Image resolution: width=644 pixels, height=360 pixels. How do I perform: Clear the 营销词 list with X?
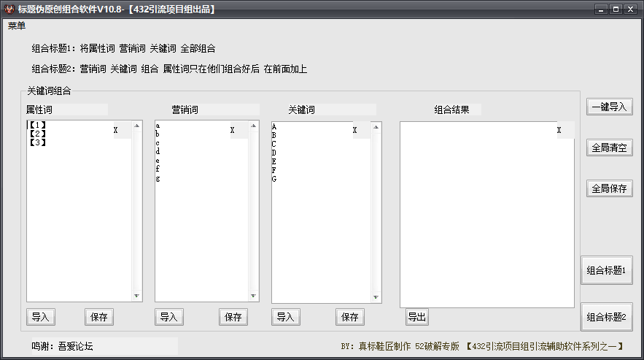pyautogui.click(x=232, y=131)
